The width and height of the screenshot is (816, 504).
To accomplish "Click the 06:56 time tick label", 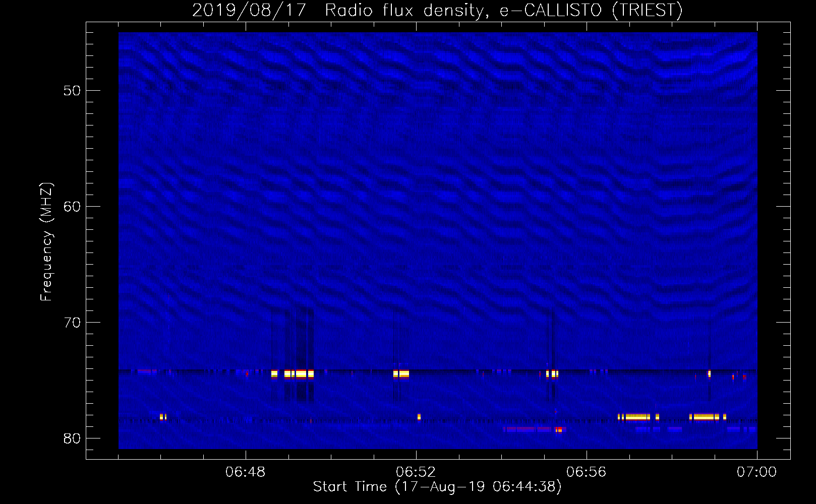I will click(587, 472).
